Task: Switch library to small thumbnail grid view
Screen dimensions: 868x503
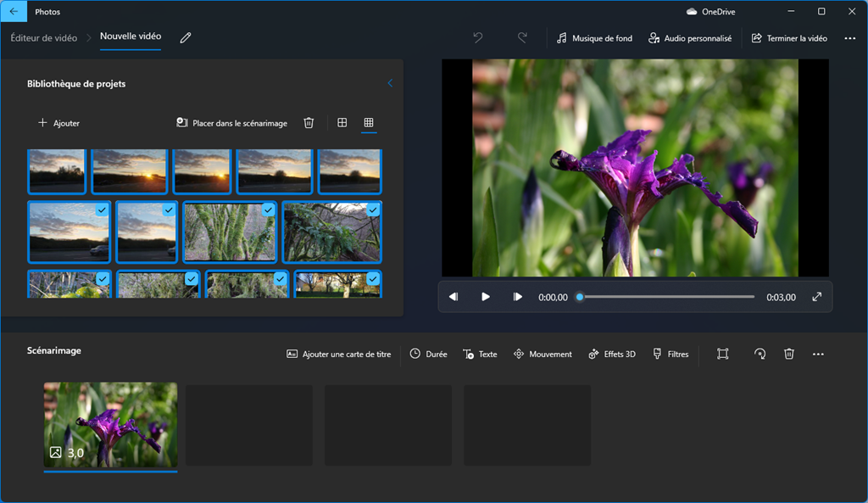Action: (369, 123)
